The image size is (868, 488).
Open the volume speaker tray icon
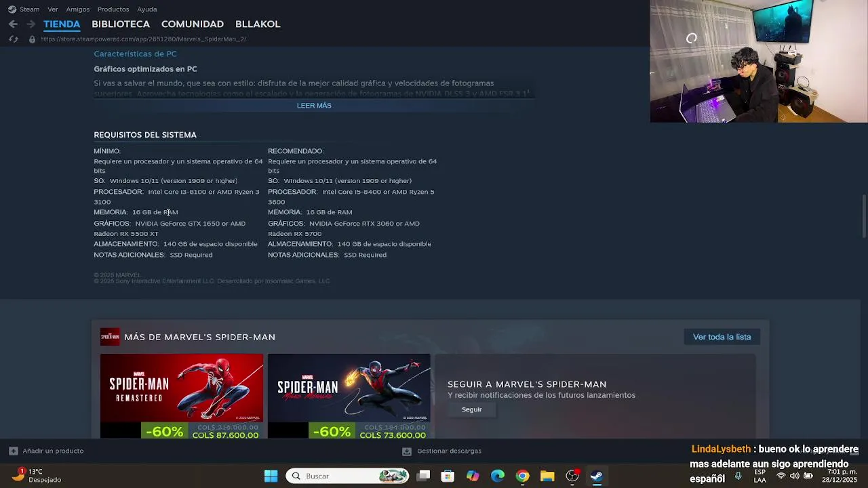point(795,476)
